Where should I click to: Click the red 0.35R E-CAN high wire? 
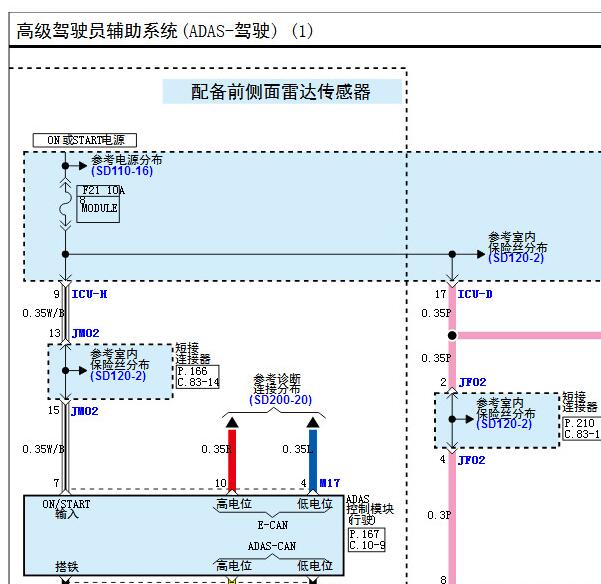(x=232, y=460)
